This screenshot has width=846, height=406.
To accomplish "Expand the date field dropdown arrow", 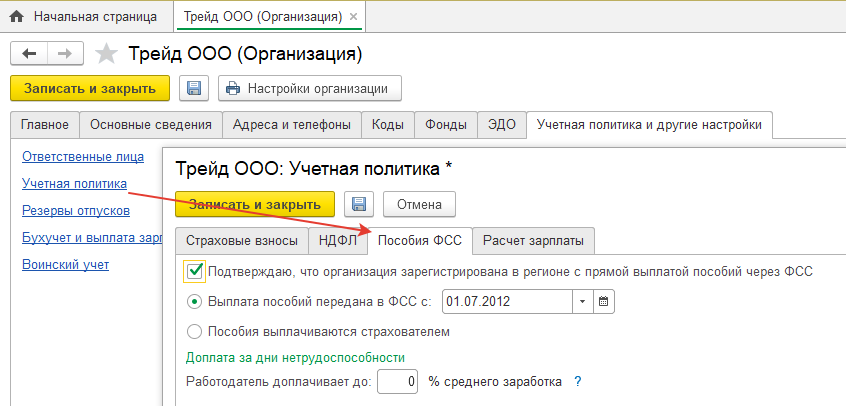I will click(583, 301).
